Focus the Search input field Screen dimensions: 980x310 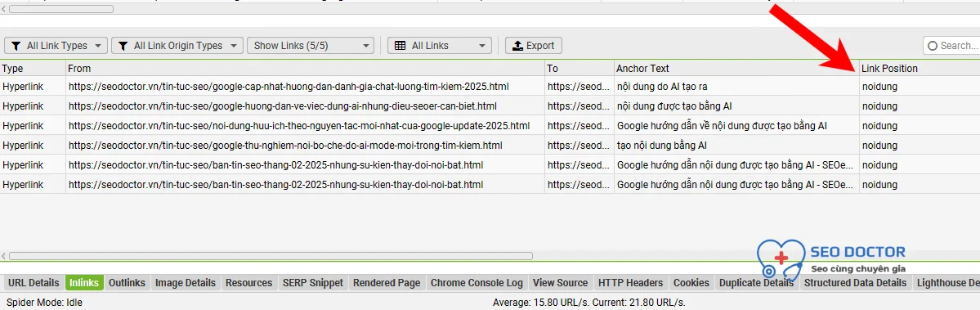(951, 46)
